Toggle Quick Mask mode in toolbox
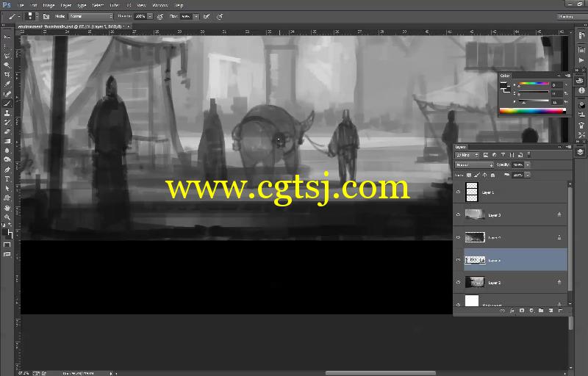This screenshot has height=376, width=588. click(7, 245)
